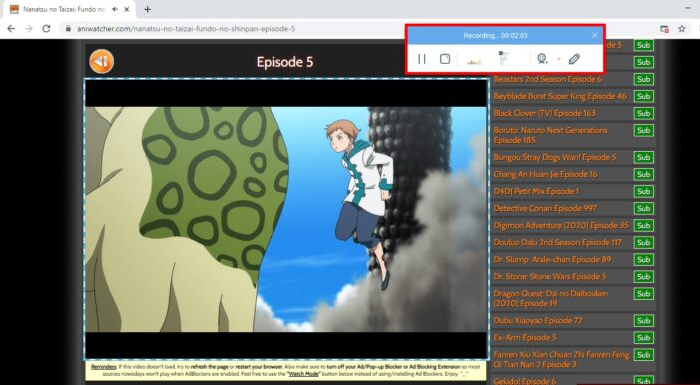The width and height of the screenshot is (700, 385).
Task: Open D4DJ Petit Mix Episode 1
Action: pyautogui.click(x=536, y=191)
